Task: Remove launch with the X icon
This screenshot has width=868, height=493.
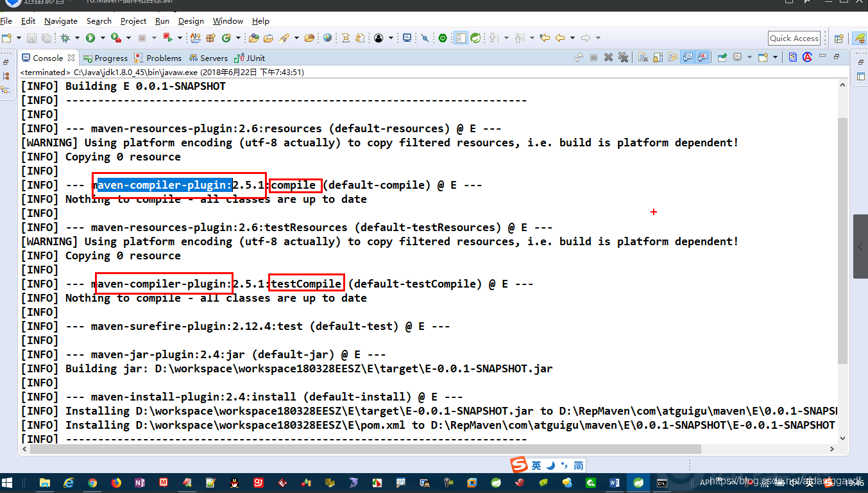Action: point(608,57)
